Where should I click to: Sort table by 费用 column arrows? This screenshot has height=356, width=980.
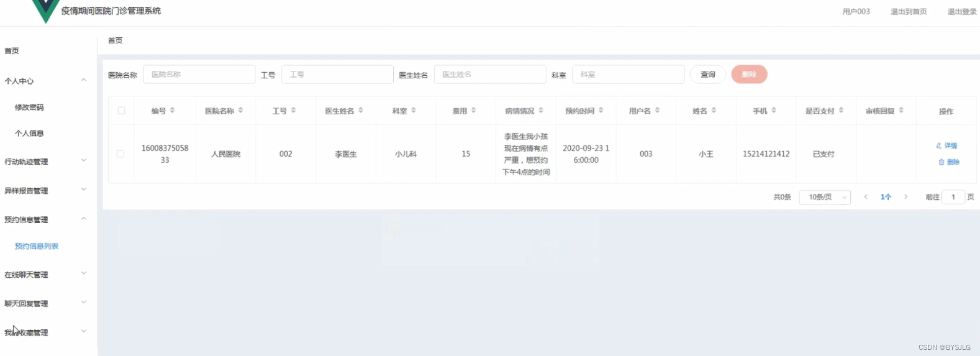(473, 111)
